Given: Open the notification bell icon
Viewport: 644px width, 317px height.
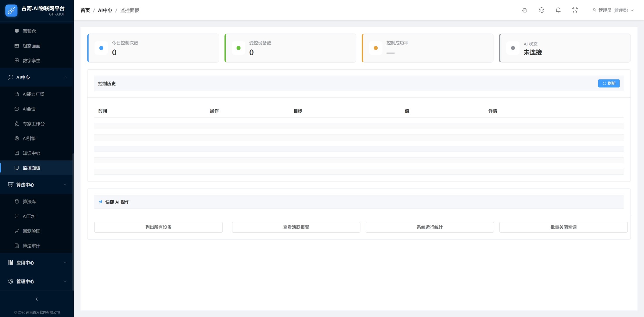Looking at the screenshot, I should pyautogui.click(x=558, y=10).
